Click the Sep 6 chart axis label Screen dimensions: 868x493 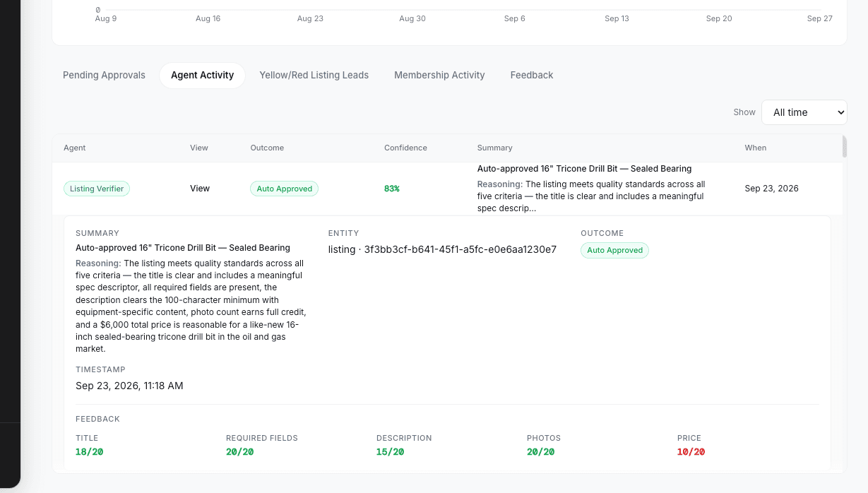point(515,18)
